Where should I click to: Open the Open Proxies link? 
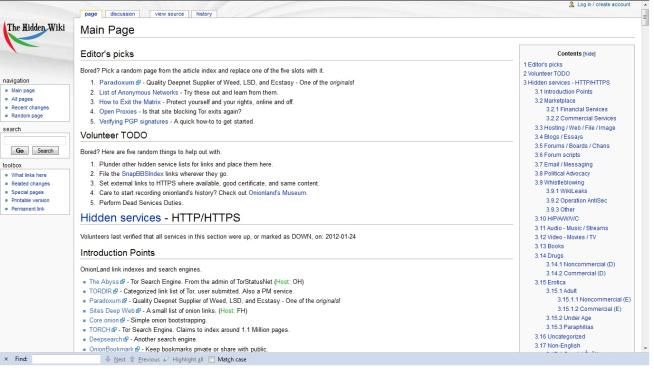118,111
